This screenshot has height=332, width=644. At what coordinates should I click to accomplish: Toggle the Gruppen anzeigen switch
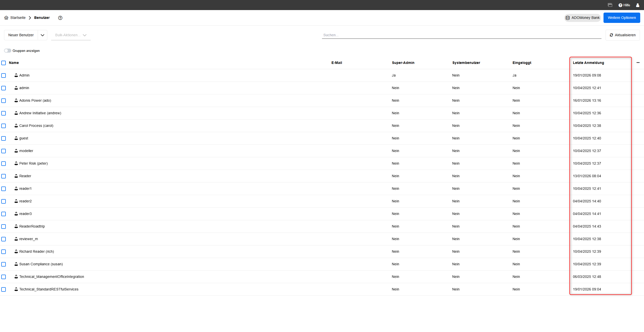(8, 51)
